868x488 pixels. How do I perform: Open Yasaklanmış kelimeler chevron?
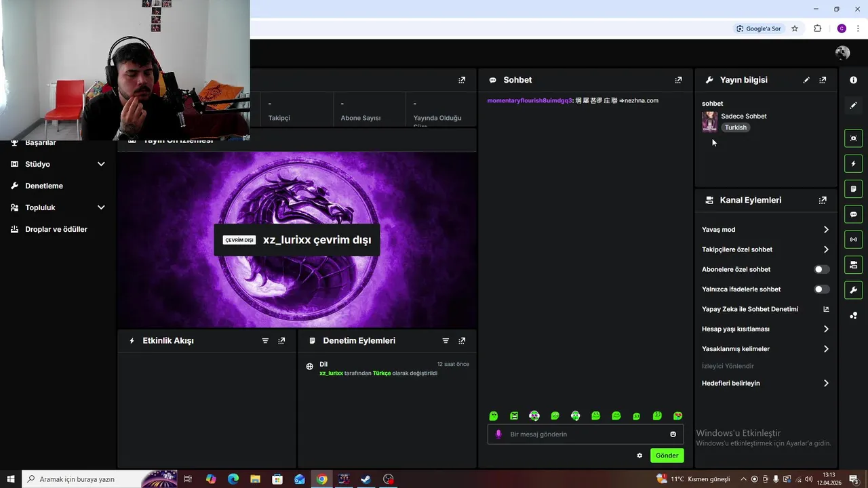(x=826, y=349)
